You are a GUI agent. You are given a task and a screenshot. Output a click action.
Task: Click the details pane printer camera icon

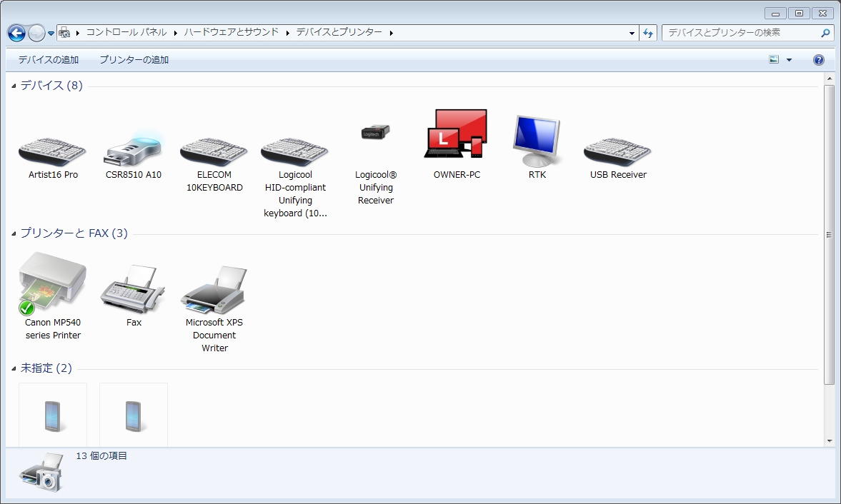pos(42,473)
